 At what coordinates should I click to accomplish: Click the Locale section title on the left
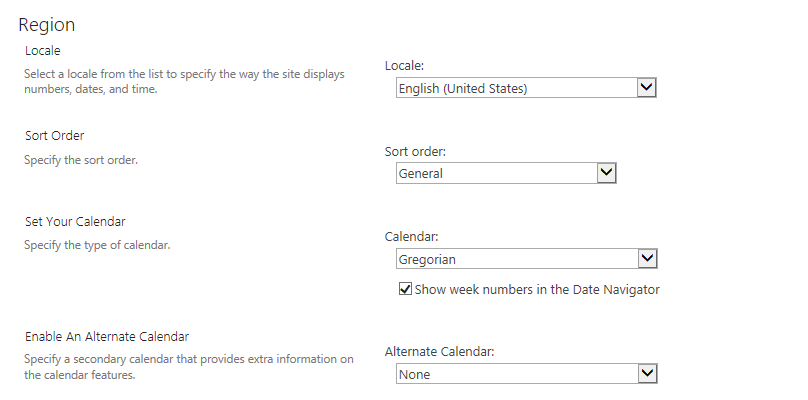click(x=43, y=49)
